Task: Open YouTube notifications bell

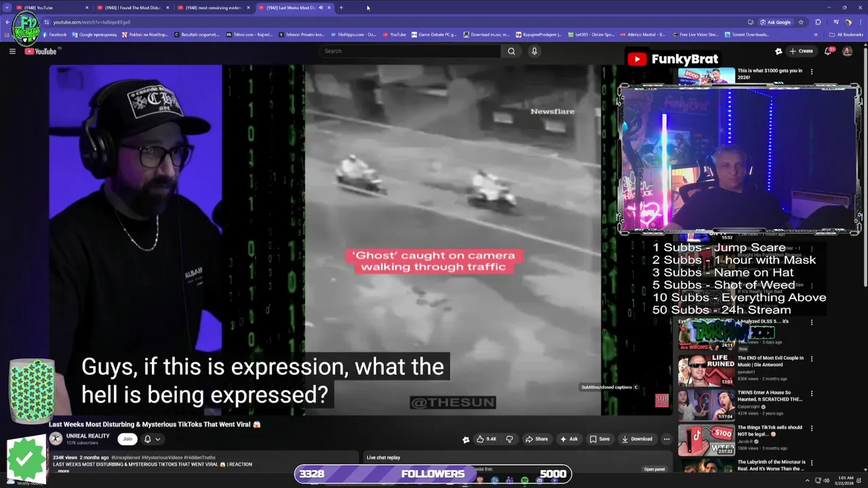Action: coord(829,51)
